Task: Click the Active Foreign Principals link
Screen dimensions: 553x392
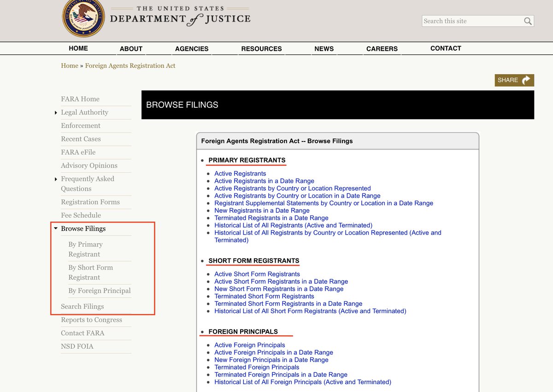Action: coord(250,345)
